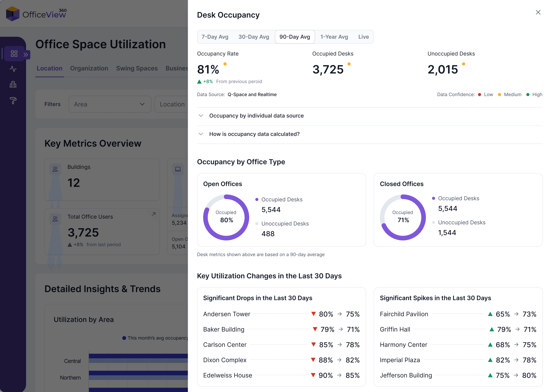Click the OfficeView 360 logo

[x=36, y=14]
